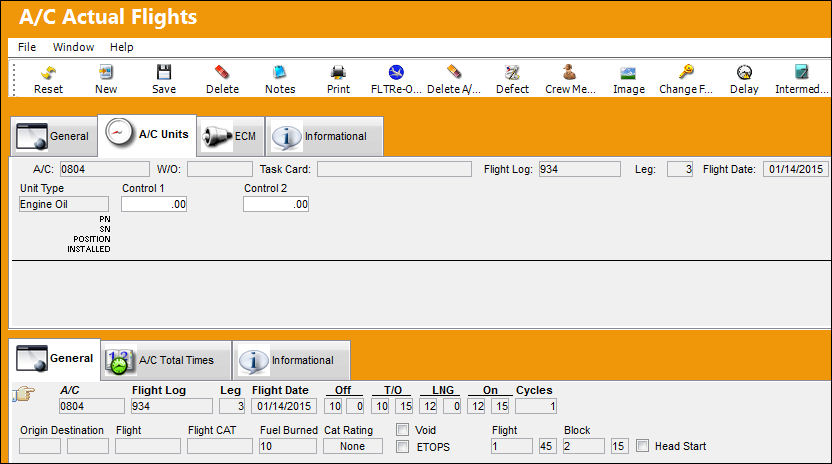Click the lower A/C field 0804
Screen dimensions: 832x464
pyautogui.click(x=92, y=406)
